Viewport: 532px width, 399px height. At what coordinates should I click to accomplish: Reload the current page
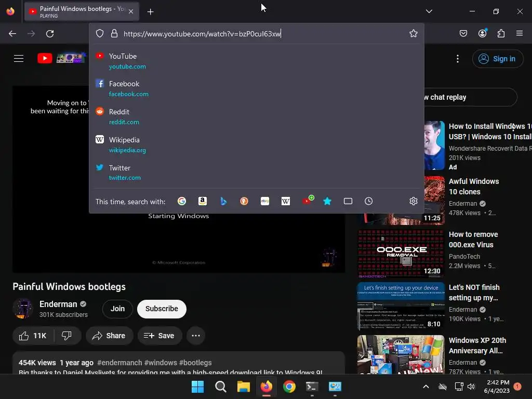tap(50, 34)
